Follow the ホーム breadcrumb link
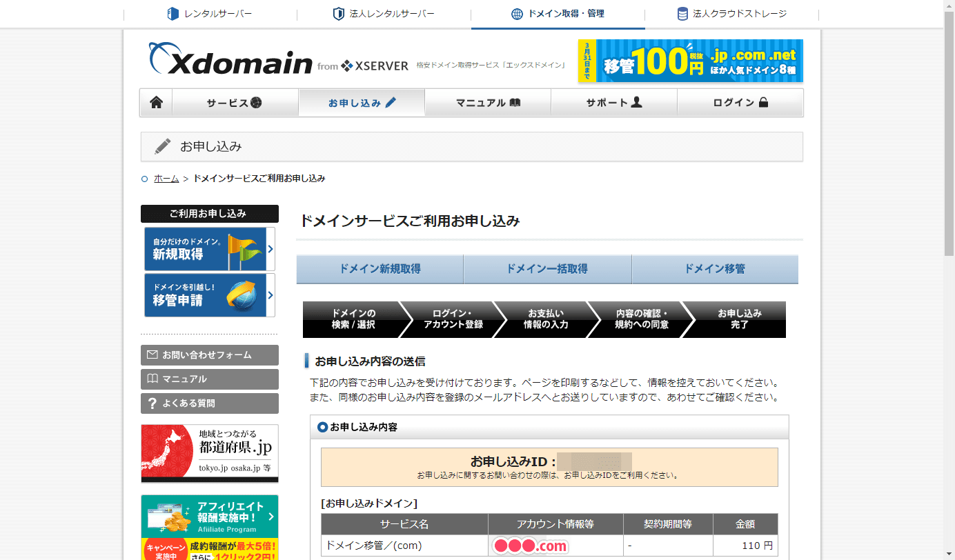This screenshot has width=955, height=560. [x=166, y=178]
